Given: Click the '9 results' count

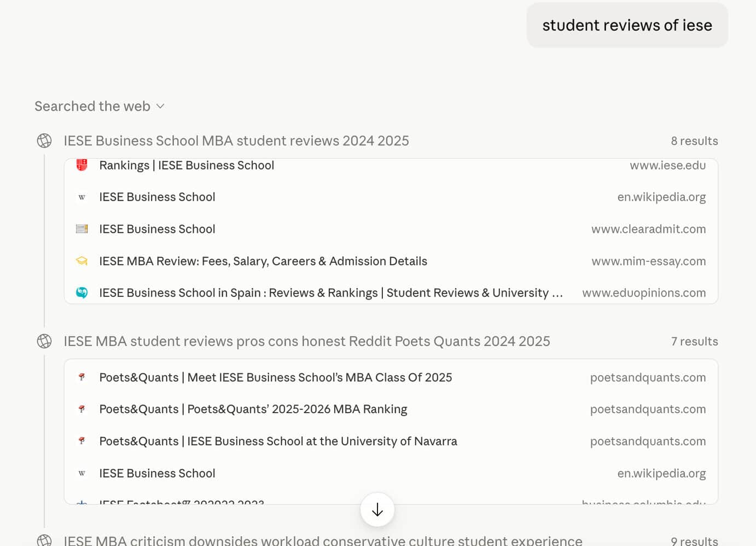Looking at the screenshot, I should (694, 541).
